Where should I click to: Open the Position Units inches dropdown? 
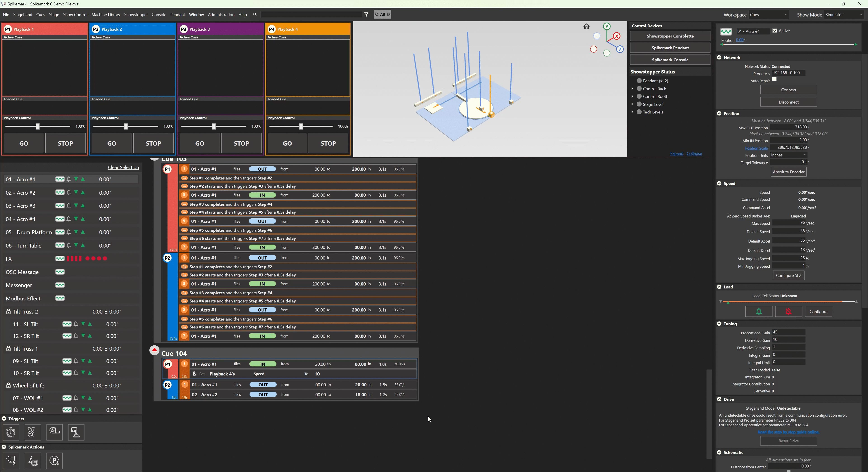(x=788, y=155)
